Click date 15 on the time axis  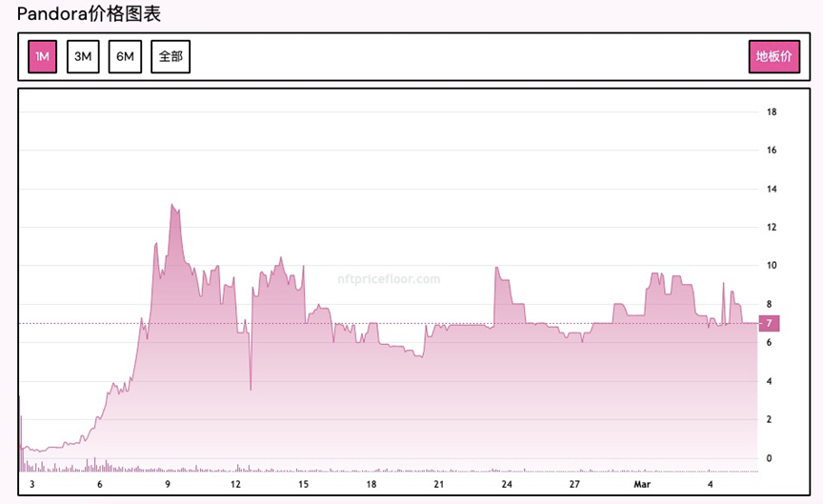[303, 485]
